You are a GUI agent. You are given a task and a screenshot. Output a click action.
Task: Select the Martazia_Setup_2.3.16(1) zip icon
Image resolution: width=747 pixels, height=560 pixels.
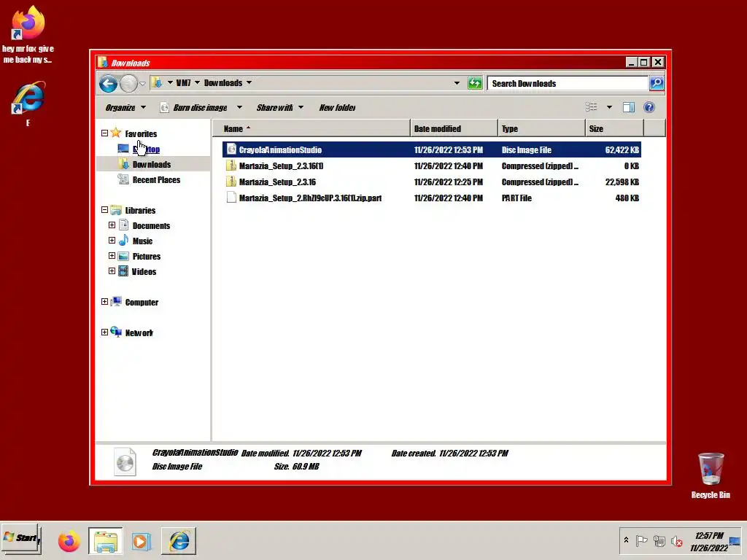click(x=231, y=166)
